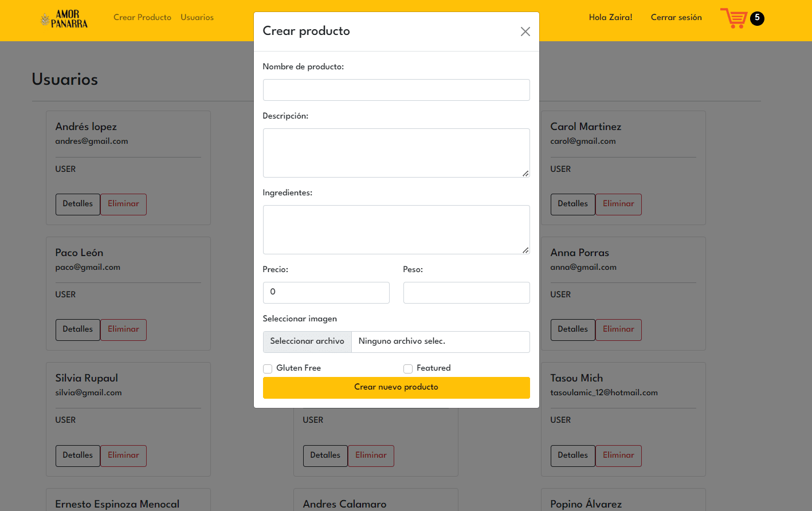Click Ninguno archivo selec. file field
Image resolution: width=812 pixels, height=511 pixels.
[440, 341]
